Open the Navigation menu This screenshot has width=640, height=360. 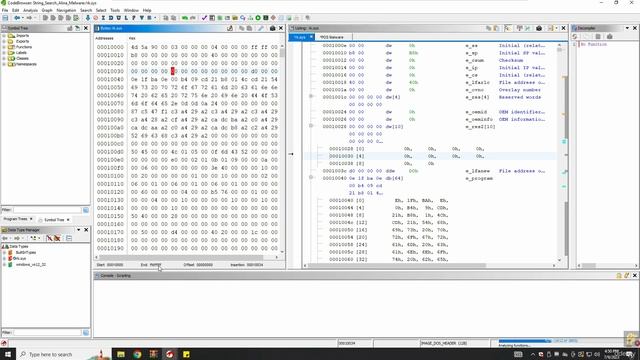(x=66, y=10)
